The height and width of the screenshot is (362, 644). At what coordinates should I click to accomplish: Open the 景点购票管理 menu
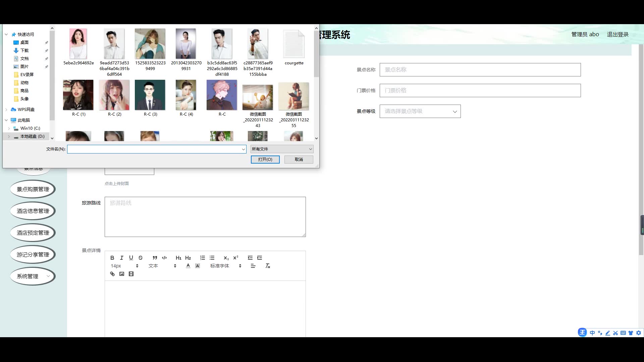pos(33,189)
